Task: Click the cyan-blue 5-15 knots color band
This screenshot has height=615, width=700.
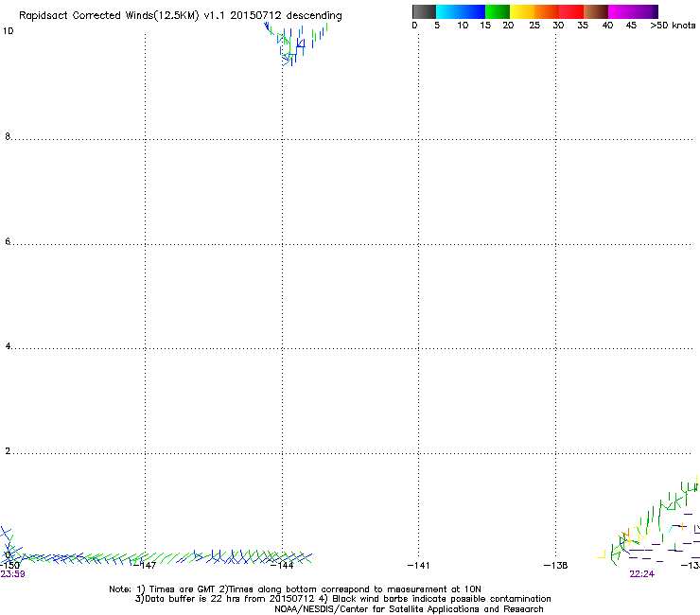Action: [461, 11]
